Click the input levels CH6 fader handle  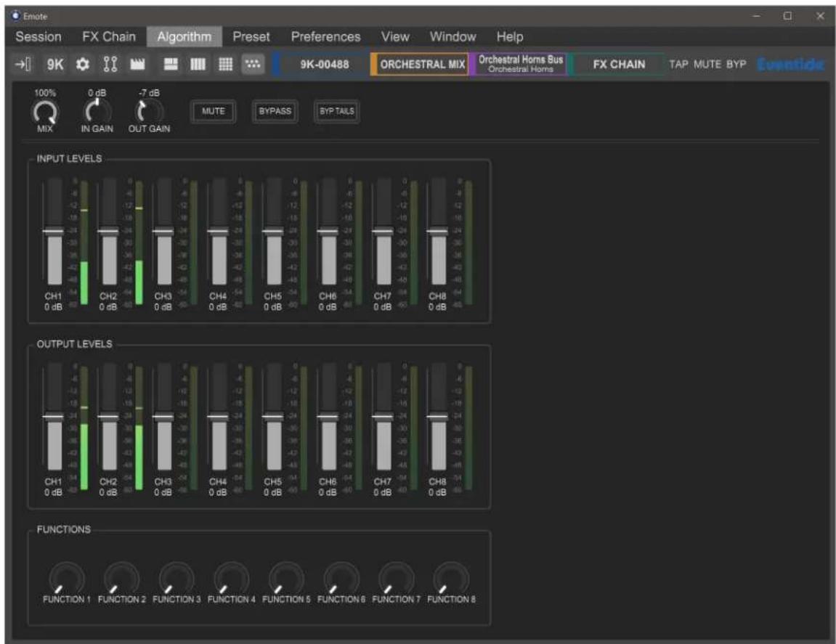(x=328, y=232)
